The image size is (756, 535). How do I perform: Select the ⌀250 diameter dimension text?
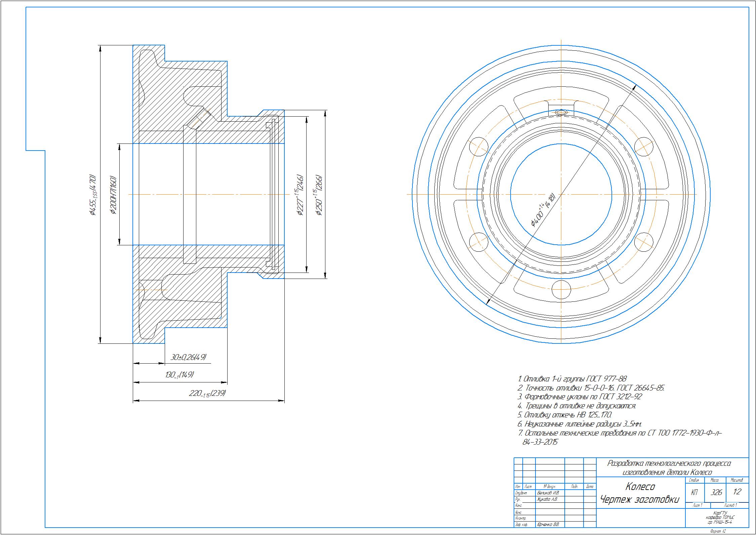(x=319, y=194)
